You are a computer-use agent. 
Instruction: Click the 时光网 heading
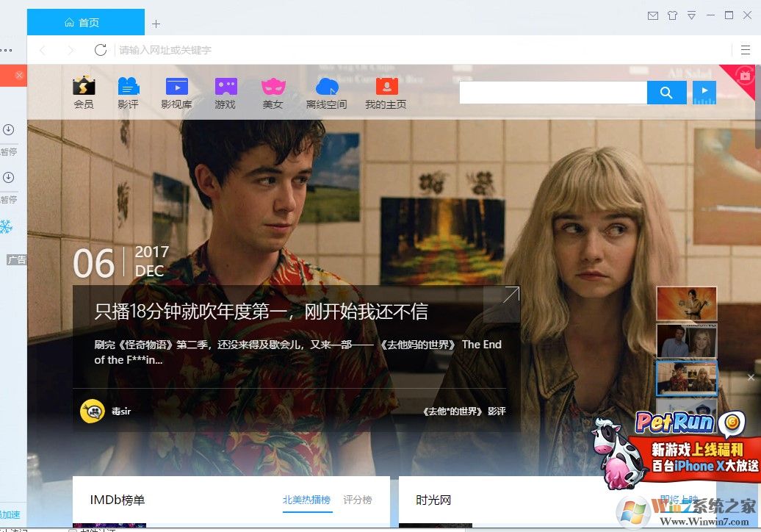pos(433,500)
